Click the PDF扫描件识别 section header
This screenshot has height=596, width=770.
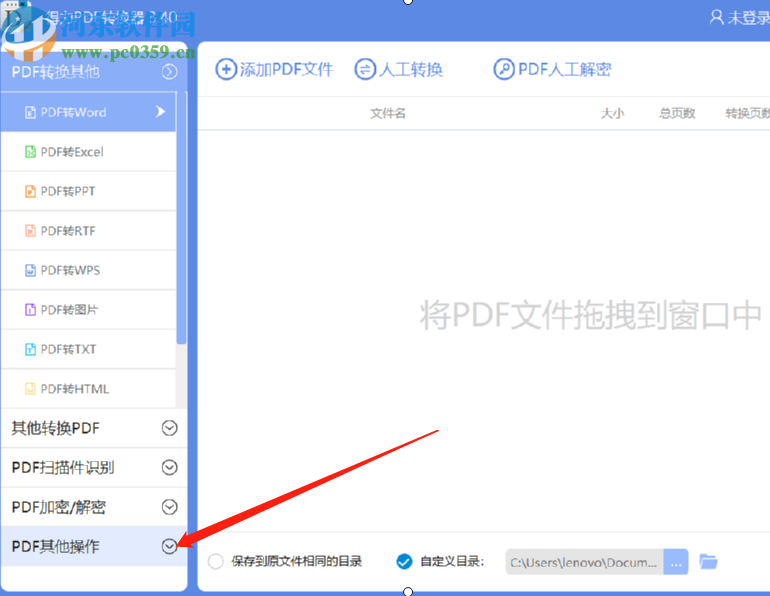point(94,467)
